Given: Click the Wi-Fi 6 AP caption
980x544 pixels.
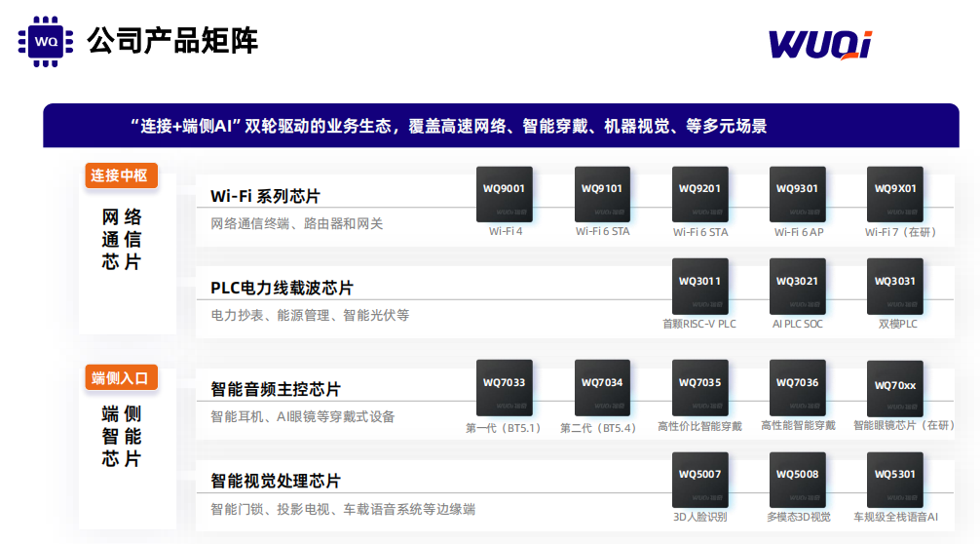Looking at the screenshot, I should (799, 232).
